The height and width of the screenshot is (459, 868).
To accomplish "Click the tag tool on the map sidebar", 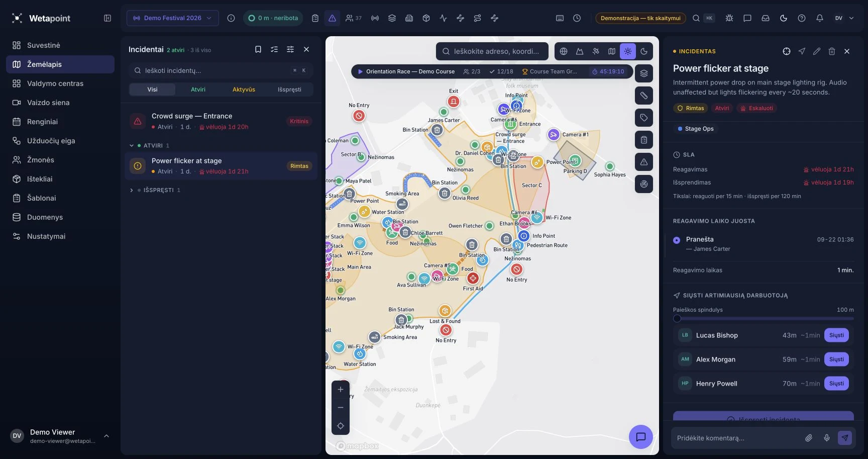I will pyautogui.click(x=644, y=118).
